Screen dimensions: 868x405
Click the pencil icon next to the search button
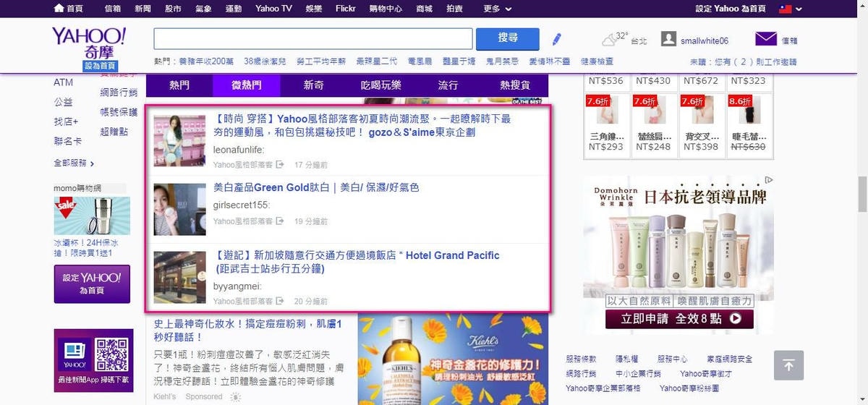556,39
